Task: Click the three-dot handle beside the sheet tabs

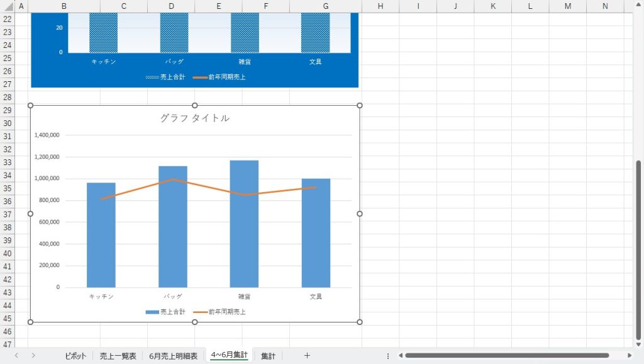Action: click(x=388, y=356)
